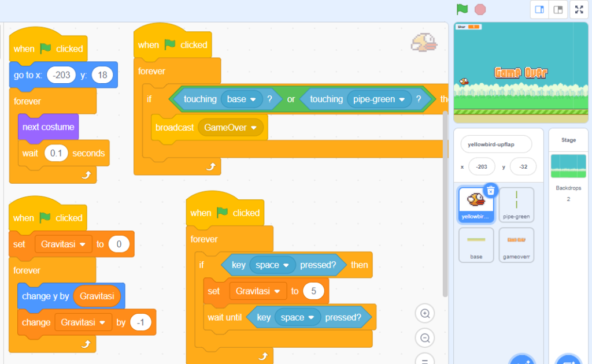Click the wait 0.1 seconds value
The width and height of the screenshot is (592, 364).
(56, 153)
